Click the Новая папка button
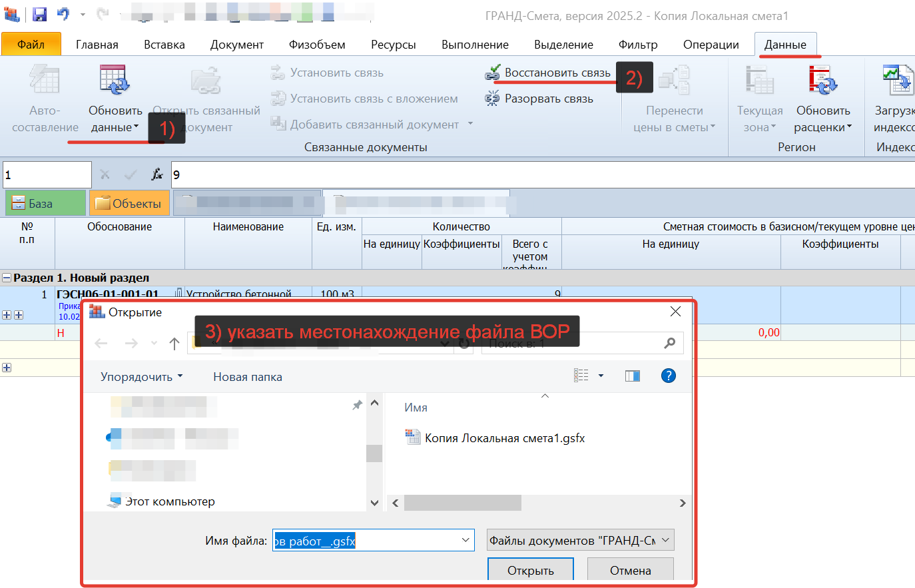 tap(248, 377)
